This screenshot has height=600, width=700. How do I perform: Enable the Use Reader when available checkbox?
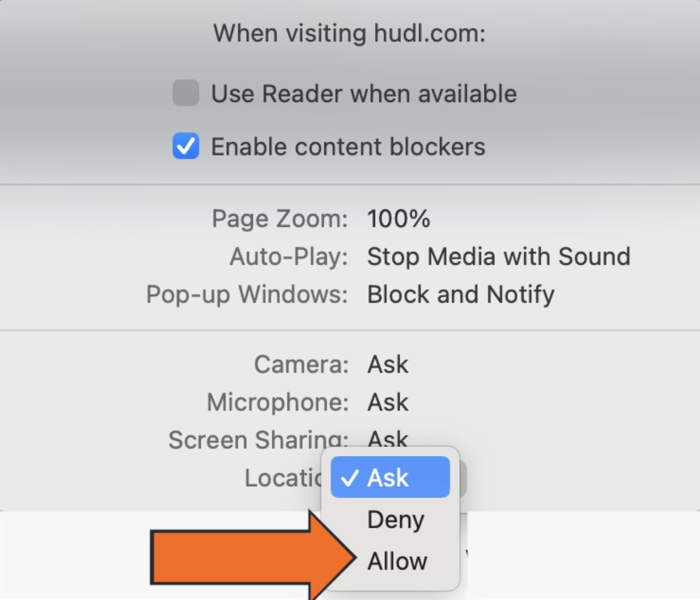[x=185, y=93]
